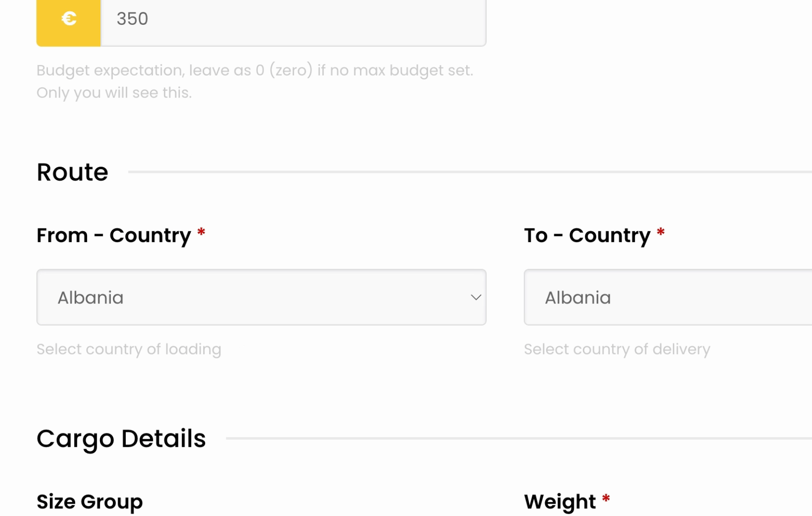The width and height of the screenshot is (812, 516).
Task: Click the divider line beside Cargo Details
Action: 519,438
